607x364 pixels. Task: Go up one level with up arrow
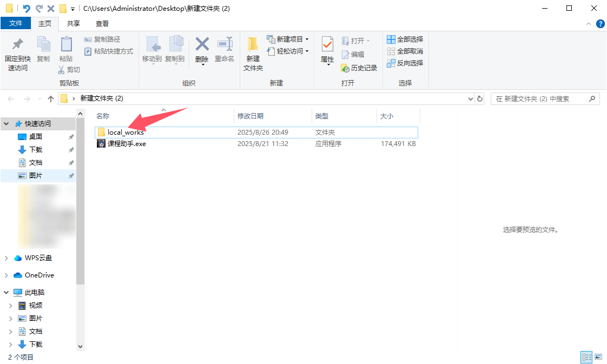tap(51, 99)
